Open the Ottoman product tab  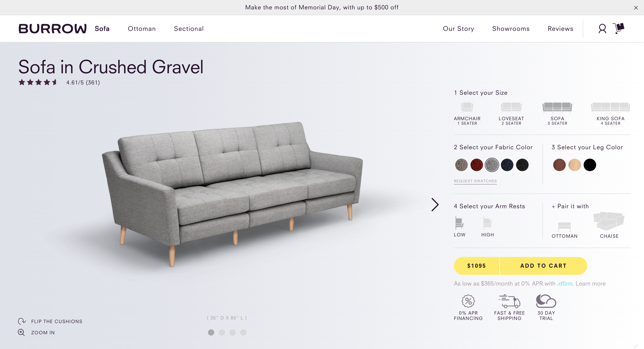[x=142, y=29]
